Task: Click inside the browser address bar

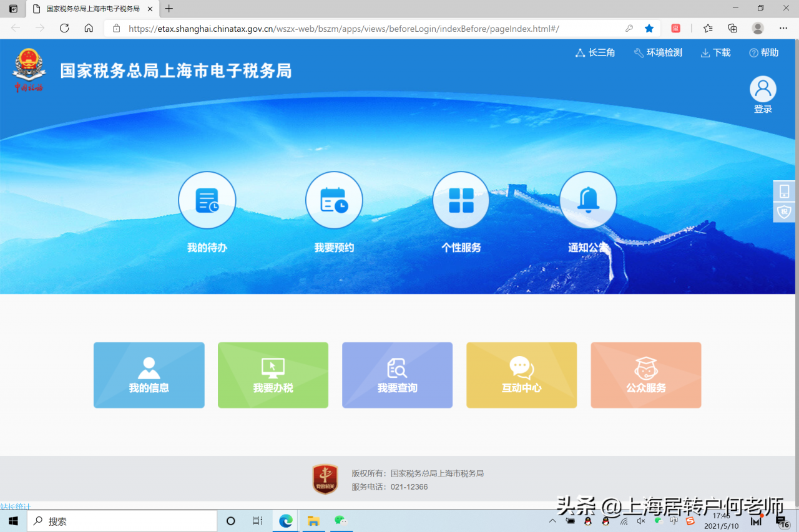Action: (x=312, y=28)
